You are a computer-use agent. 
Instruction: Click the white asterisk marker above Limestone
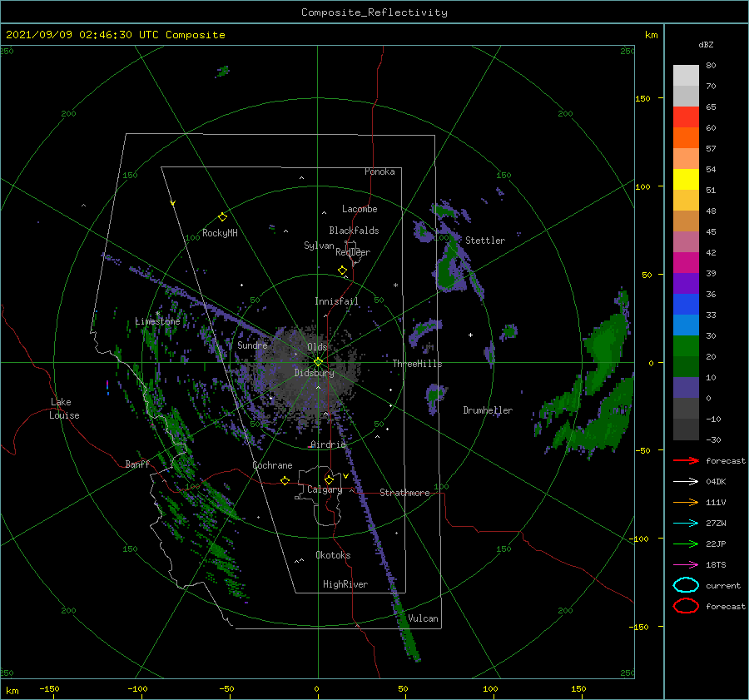point(157,314)
